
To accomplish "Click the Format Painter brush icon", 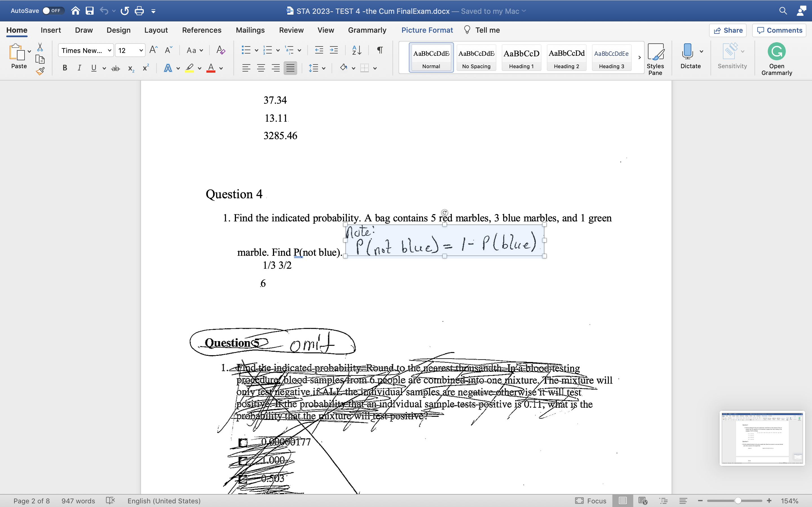I will (40, 71).
